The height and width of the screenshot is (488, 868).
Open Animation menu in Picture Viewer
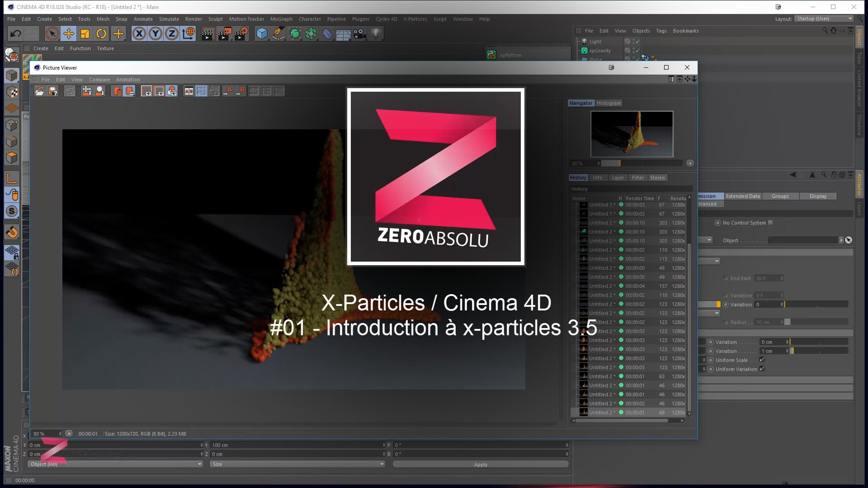pyautogui.click(x=128, y=80)
